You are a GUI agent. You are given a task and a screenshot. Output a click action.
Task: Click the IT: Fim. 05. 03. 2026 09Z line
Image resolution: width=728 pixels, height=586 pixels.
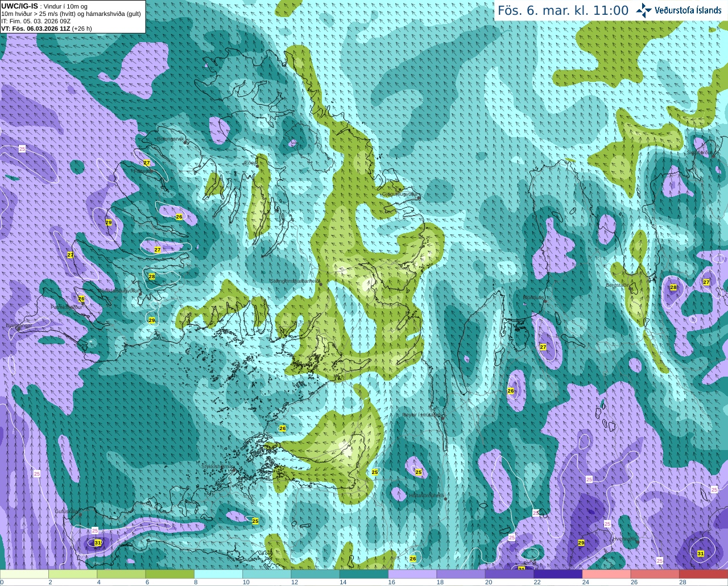coord(36,21)
